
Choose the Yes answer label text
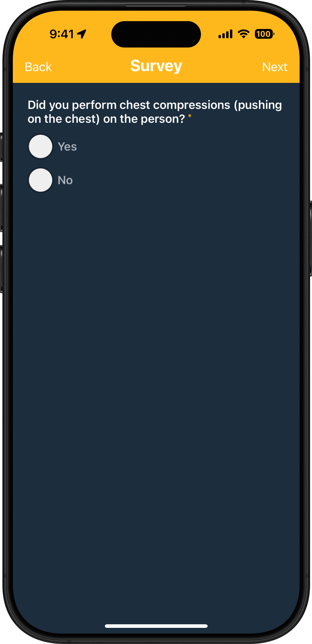click(x=67, y=147)
